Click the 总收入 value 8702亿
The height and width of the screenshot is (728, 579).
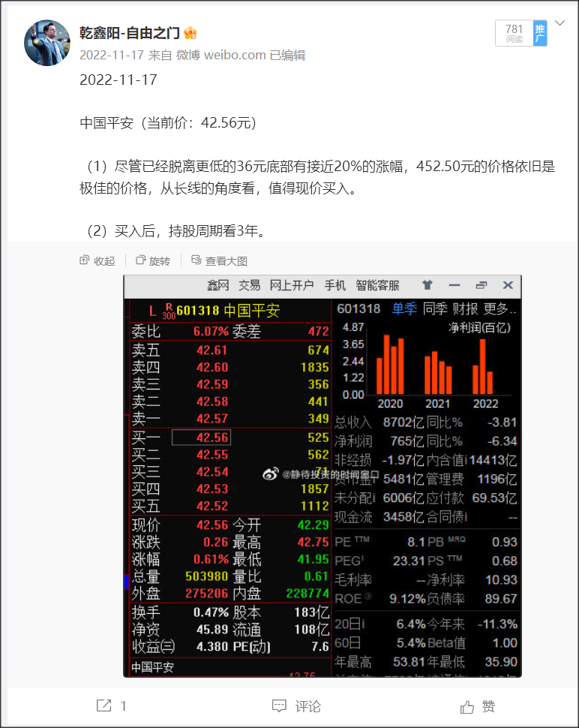[403, 422]
